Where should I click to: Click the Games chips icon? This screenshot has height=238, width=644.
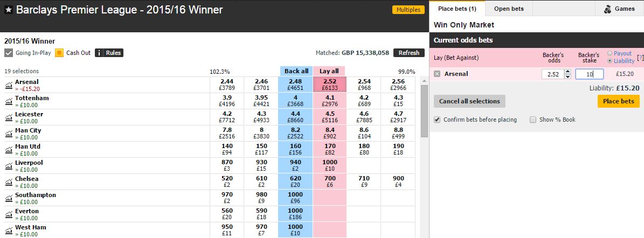coord(607,9)
